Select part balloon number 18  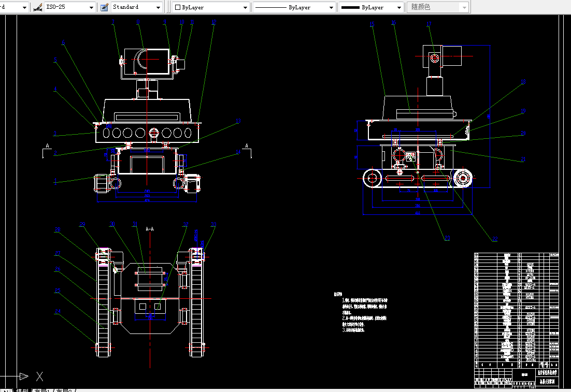[523, 81]
